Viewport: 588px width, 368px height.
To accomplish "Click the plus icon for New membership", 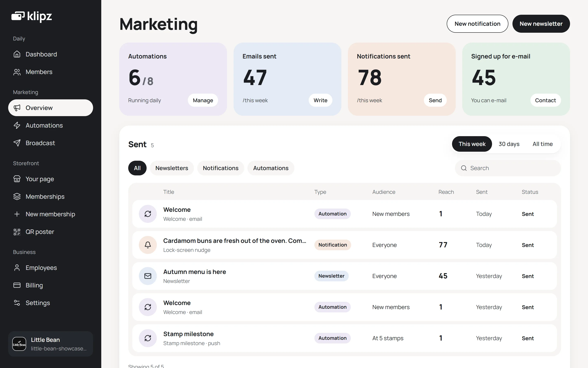I will (17, 214).
